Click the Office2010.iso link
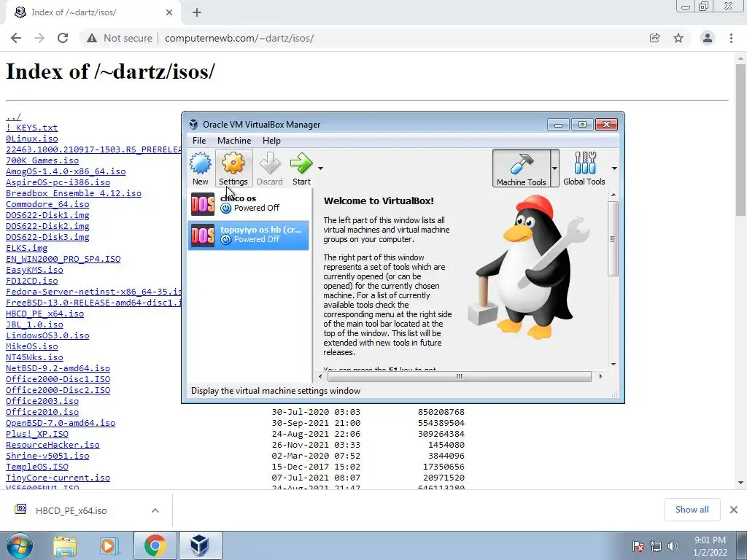The height and width of the screenshot is (560, 747). click(42, 412)
